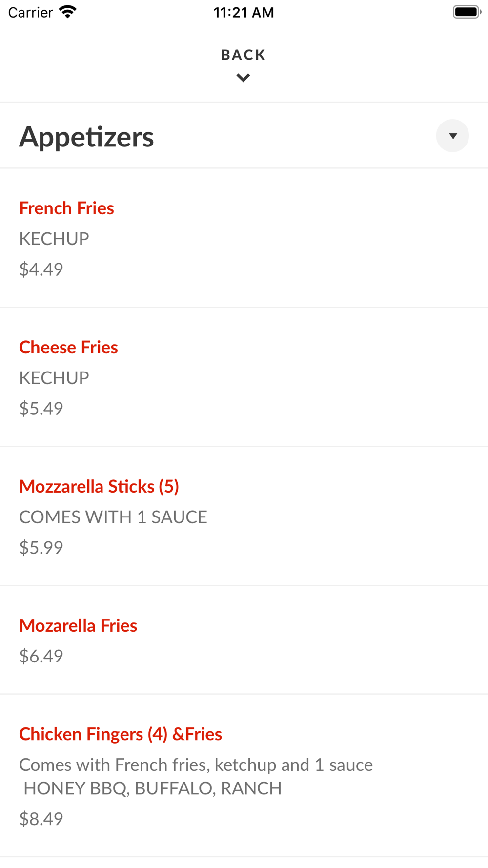Choose the Mozarella Fries item
This screenshot has width=488, height=868.
tap(78, 626)
